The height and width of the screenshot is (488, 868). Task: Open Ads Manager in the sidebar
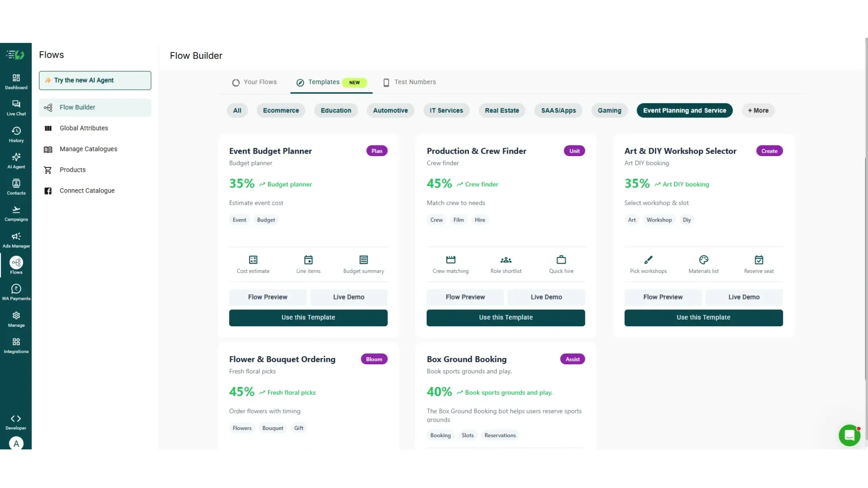(x=16, y=240)
